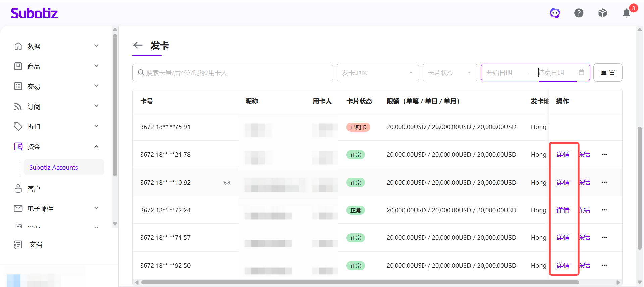The image size is (644, 287).
Task: Click the 已销卡 status badge
Action: click(358, 127)
